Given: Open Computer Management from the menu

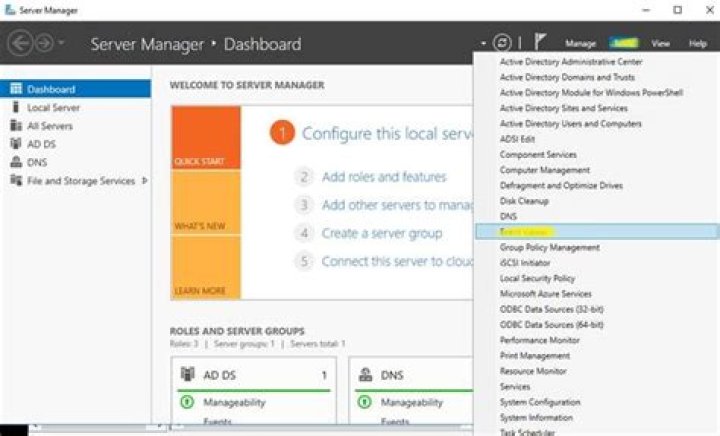Looking at the screenshot, I should (x=545, y=170).
